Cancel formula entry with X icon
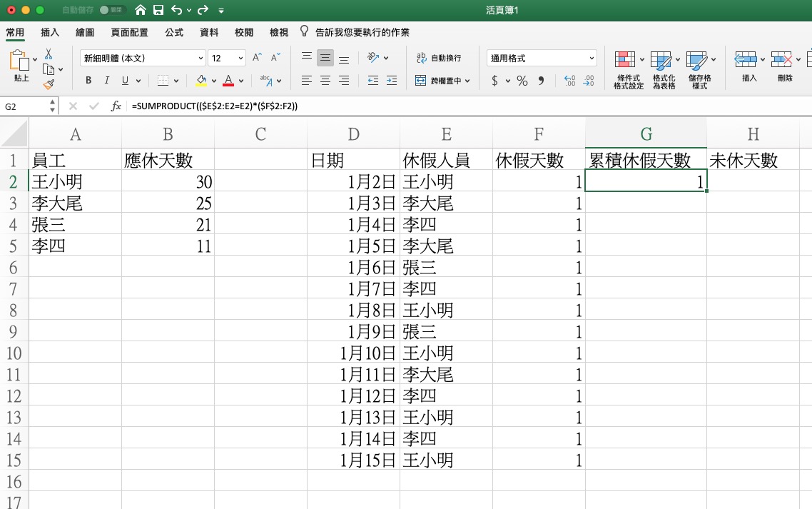The height and width of the screenshot is (509, 812). 73,106
